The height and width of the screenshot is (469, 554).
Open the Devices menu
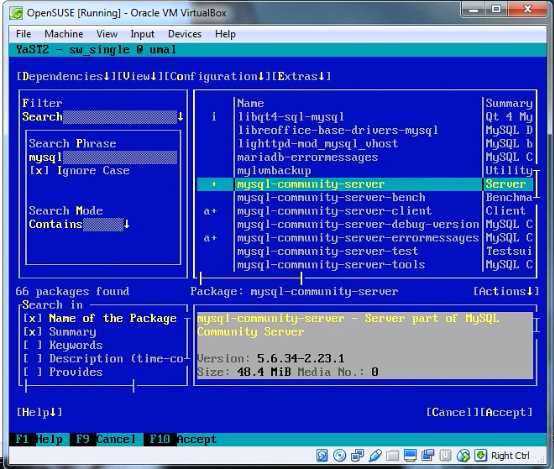tap(184, 34)
